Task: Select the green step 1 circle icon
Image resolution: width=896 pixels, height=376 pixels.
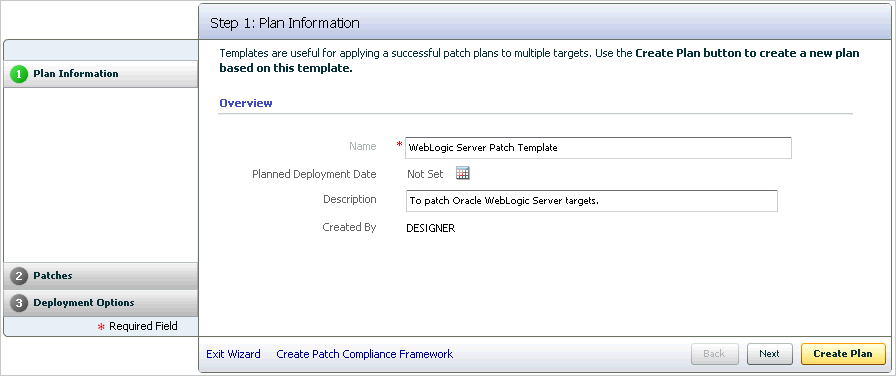Action: click(19, 74)
